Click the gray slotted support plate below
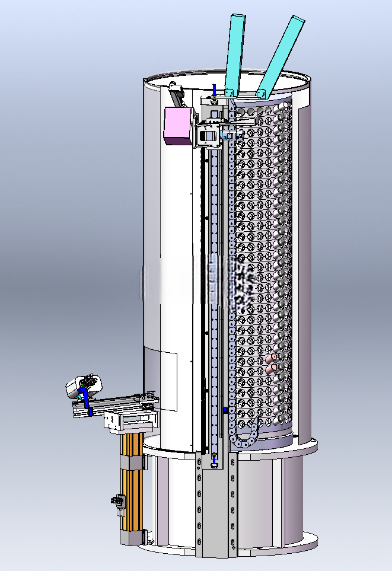The image size is (392, 571). [x=216, y=505]
